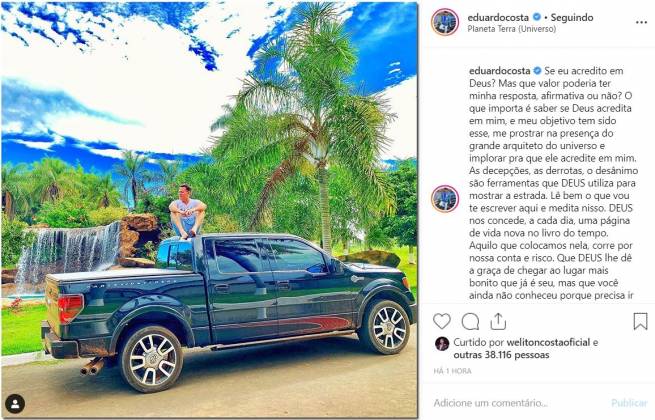Share the post with the upload arrow icon

[498, 321]
